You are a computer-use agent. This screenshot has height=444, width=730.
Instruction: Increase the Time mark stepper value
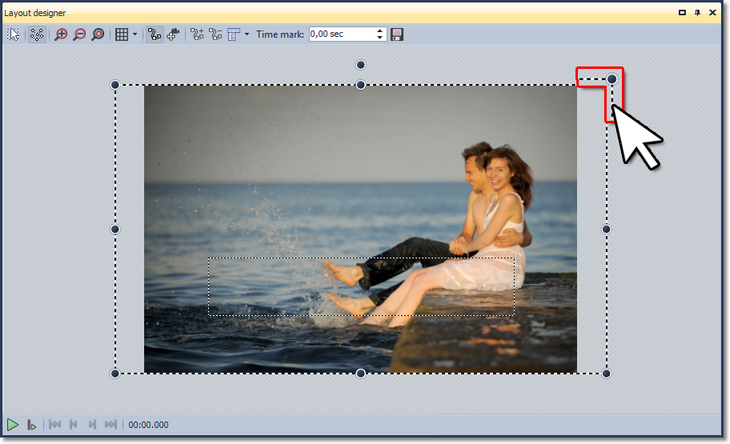pyautogui.click(x=380, y=30)
